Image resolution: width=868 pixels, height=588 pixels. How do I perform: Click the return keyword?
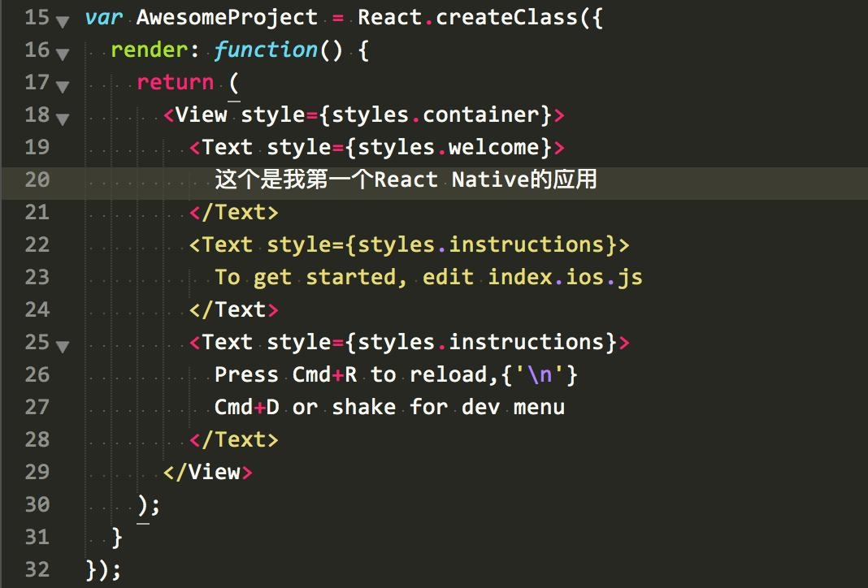point(175,82)
